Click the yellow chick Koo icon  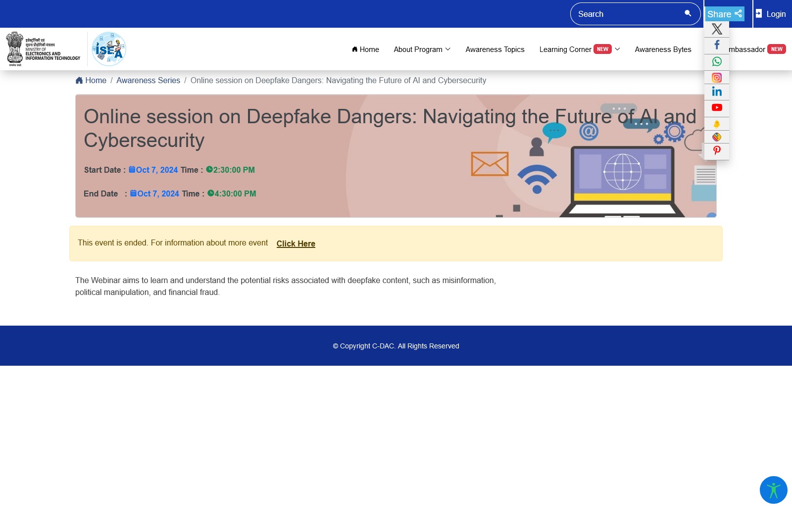pos(716,124)
